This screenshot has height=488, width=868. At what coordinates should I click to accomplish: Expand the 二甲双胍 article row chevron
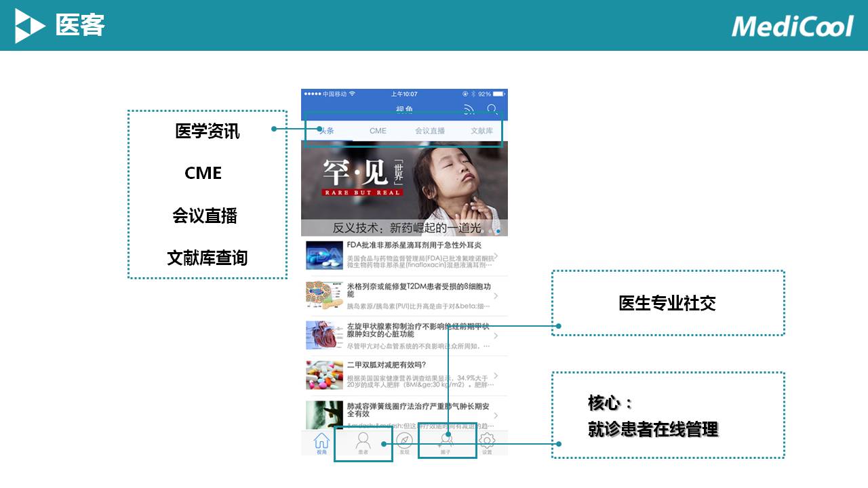[x=496, y=375]
